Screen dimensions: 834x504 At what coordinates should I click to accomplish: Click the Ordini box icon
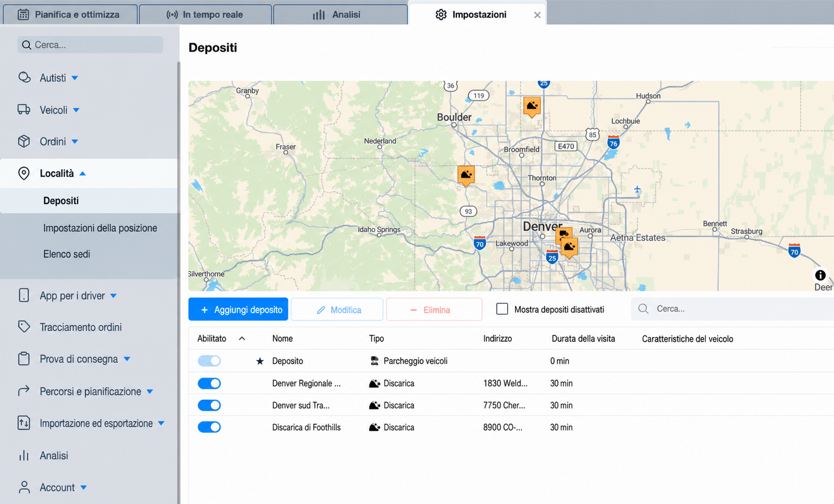click(x=24, y=141)
